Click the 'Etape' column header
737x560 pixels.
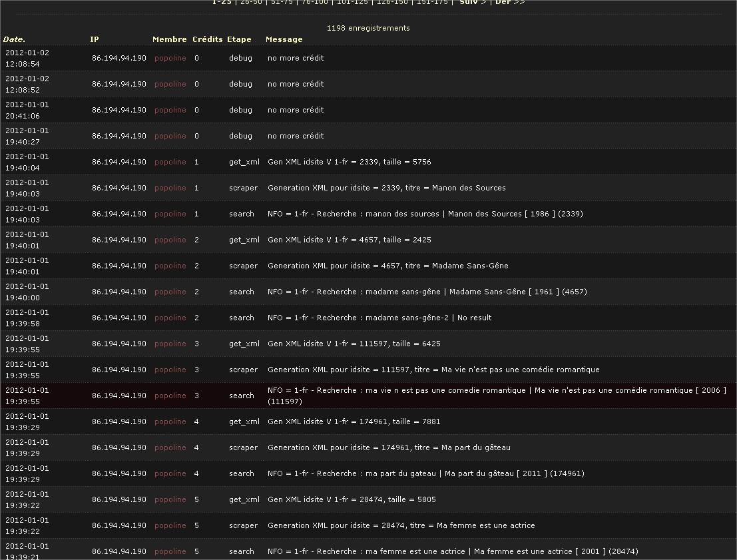pyautogui.click(x=239, y=39)
